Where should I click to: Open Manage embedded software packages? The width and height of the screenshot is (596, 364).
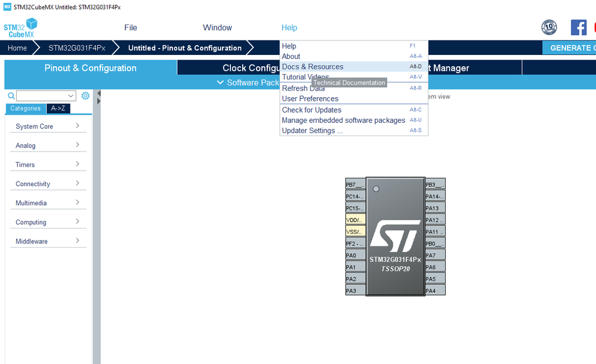point(354,120)
